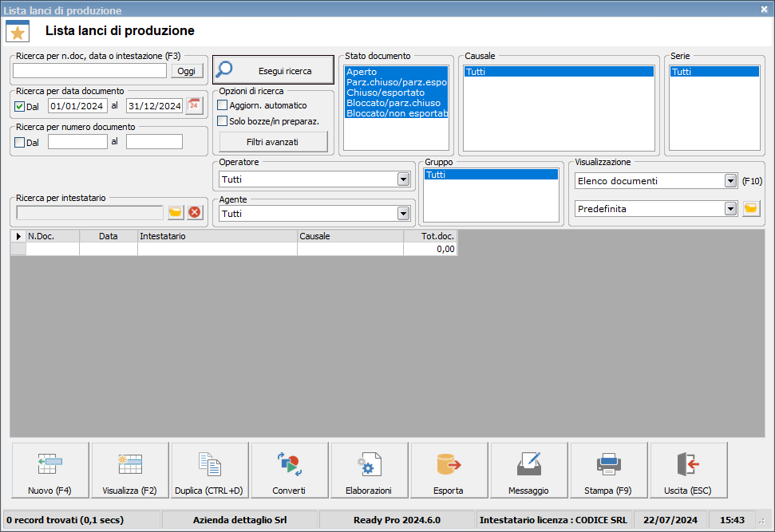Click Ready Pro 2024.6.0 status entry

pos(397,520)
